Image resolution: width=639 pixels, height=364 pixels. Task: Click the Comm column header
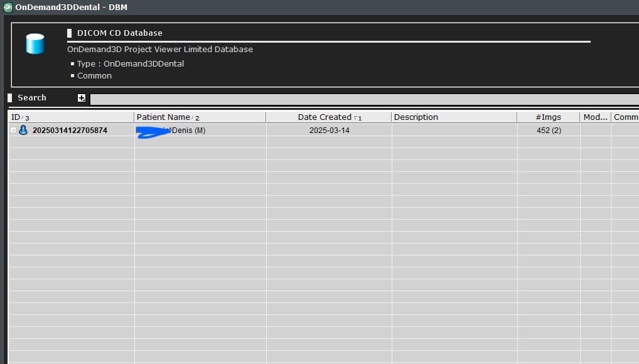[625, 117]
